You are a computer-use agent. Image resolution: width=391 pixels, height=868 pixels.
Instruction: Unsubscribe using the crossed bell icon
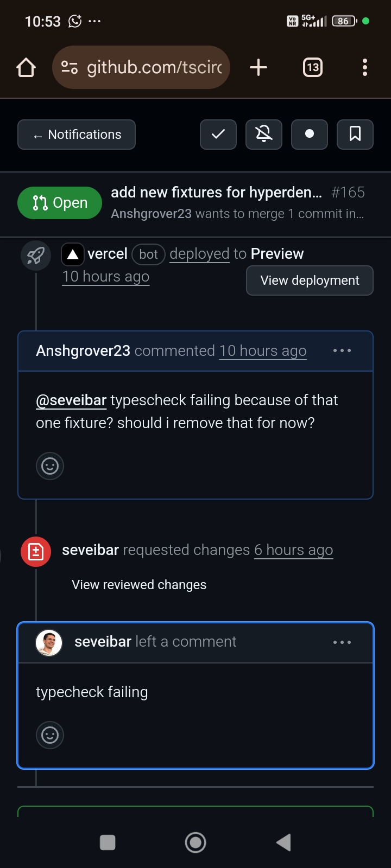[x=264, y=135]
